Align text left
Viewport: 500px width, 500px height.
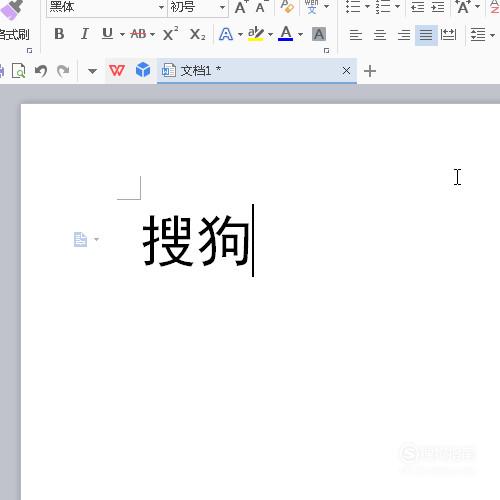pos(356,34)
